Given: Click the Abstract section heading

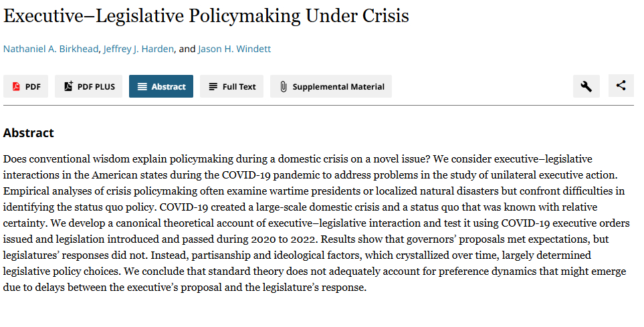Looking at the screenshot, I should pos(29,133).
